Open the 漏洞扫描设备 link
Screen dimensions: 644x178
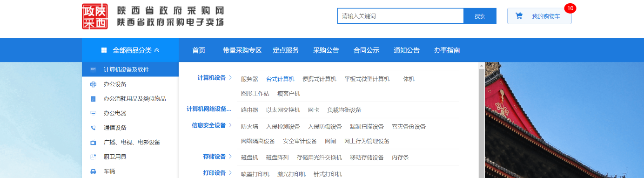367,126
